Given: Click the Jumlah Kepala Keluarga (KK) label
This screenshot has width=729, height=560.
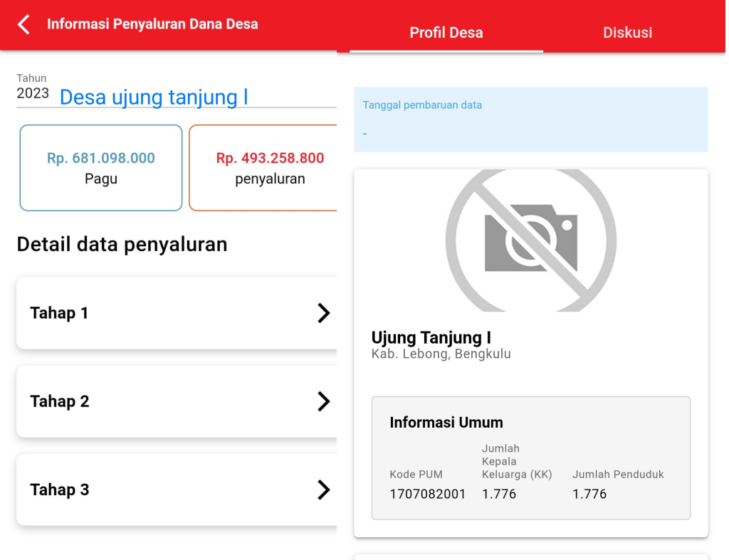Looking at the screenshot, I should 516,461.
